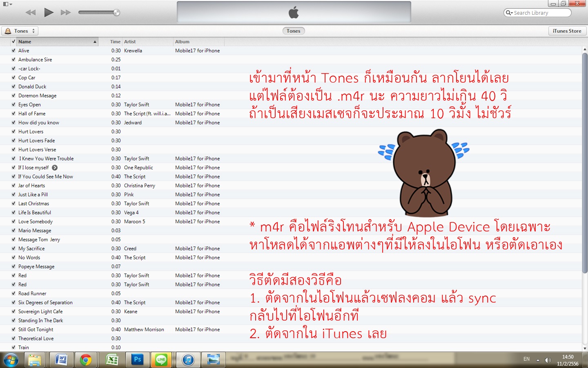
Task: Toggle the Last Christmas checkbox
Action: click(x=13, y=204)
